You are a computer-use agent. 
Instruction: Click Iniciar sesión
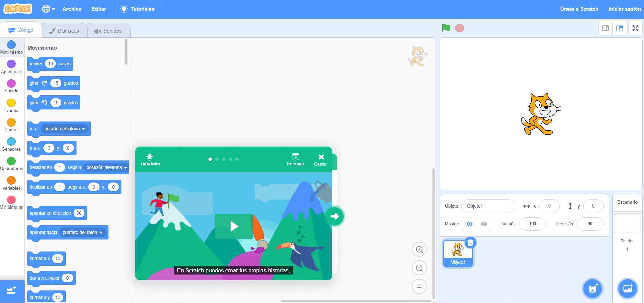624,9
